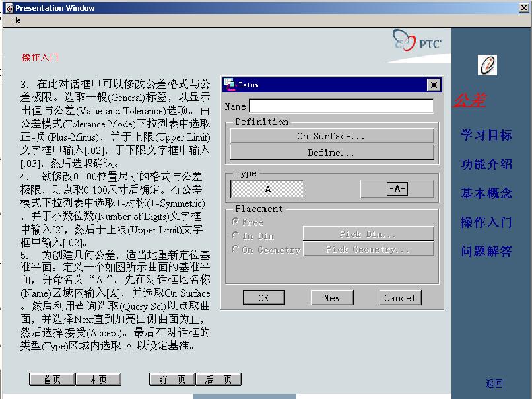This screenshot has height=399, width=532.
Task: Select the -A- datum symbol button
Action: (x=397, y=188)
